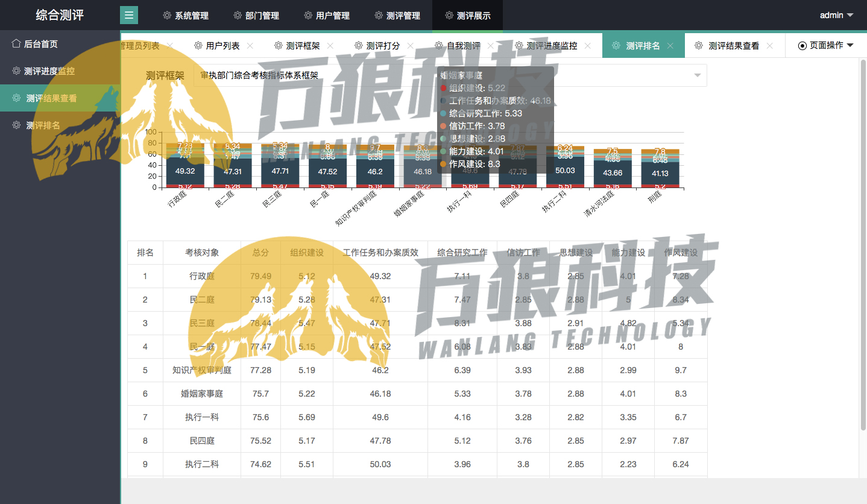Click gear icon on 用户列表 tab
This screenshot has width=867, height=504.
click(198, 45)
